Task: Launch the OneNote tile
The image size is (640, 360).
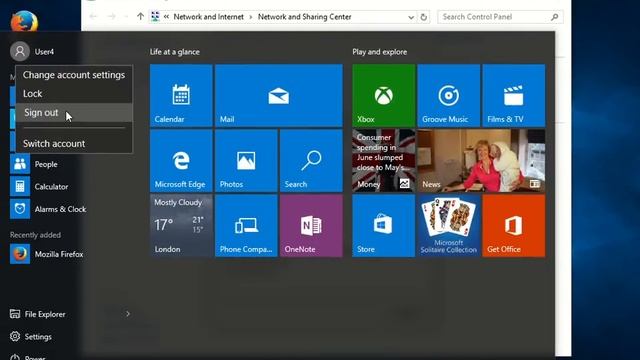Action: click(311, 225)
